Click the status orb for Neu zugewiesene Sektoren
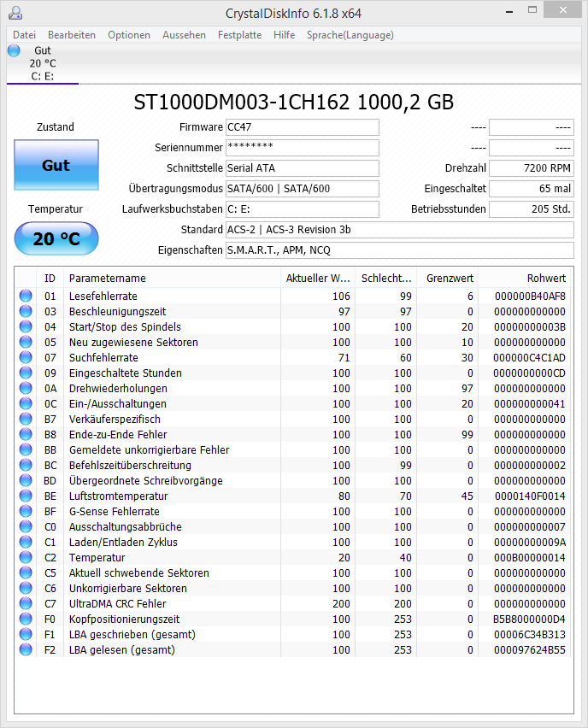Screen dimensions: 588x728 [x=26, y=342]
